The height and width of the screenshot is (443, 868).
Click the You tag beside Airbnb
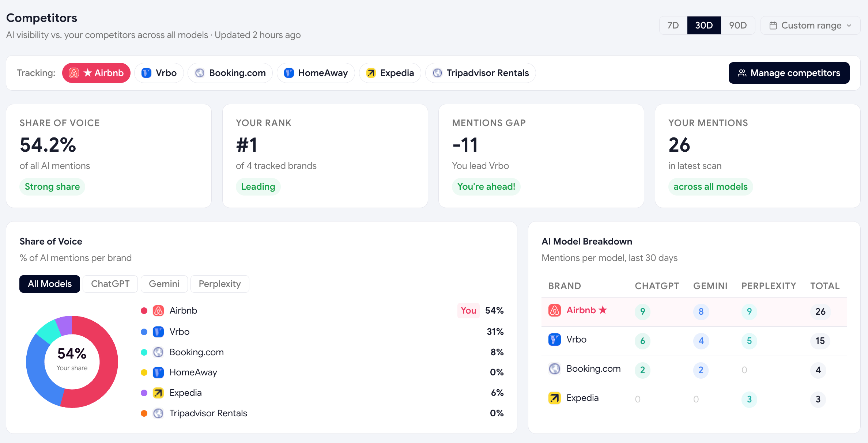pyautogui.click(x=468, y=311)
